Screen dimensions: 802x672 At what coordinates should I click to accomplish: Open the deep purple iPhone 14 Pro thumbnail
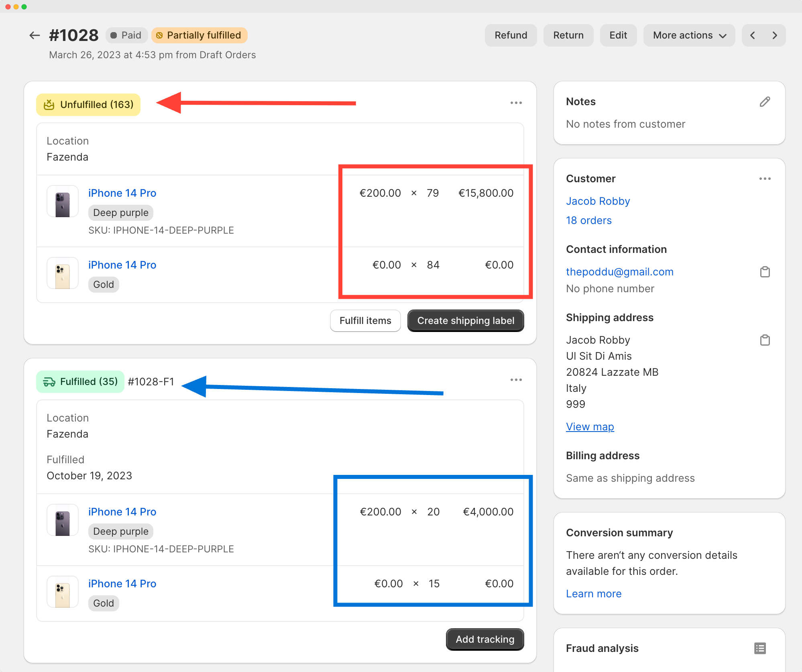click(62, 201)
